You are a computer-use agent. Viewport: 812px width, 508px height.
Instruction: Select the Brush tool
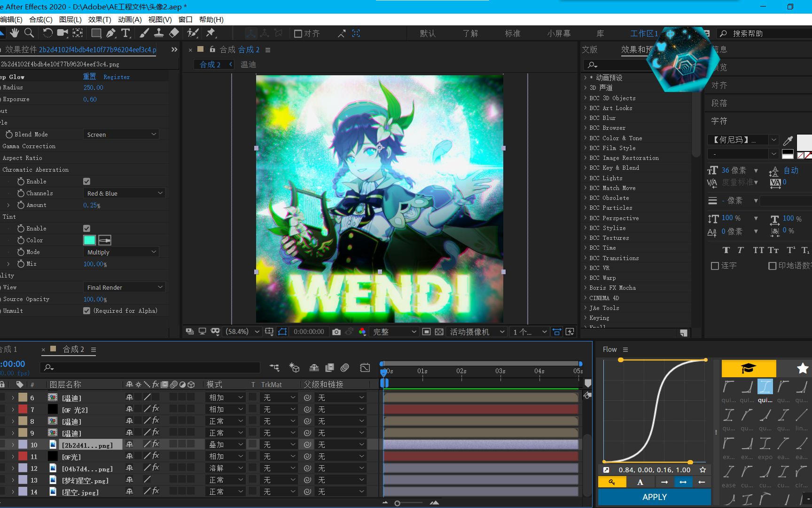tap(144, 33)
